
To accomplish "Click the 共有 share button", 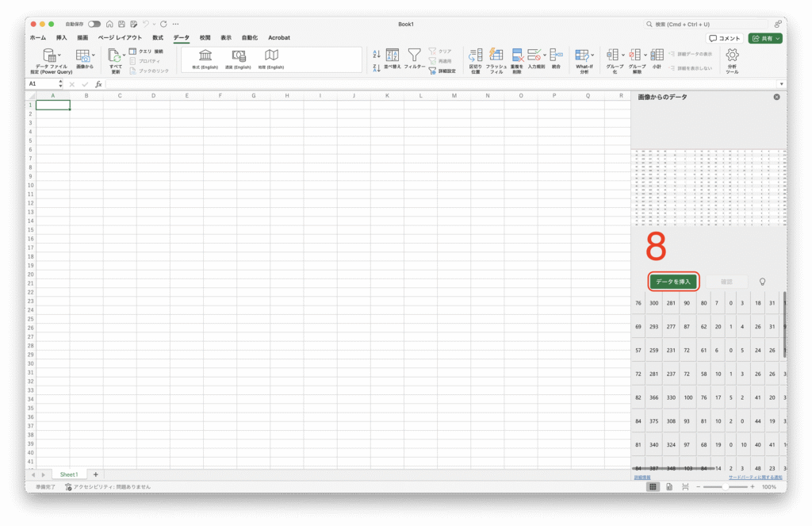I will tap(765, 38).
